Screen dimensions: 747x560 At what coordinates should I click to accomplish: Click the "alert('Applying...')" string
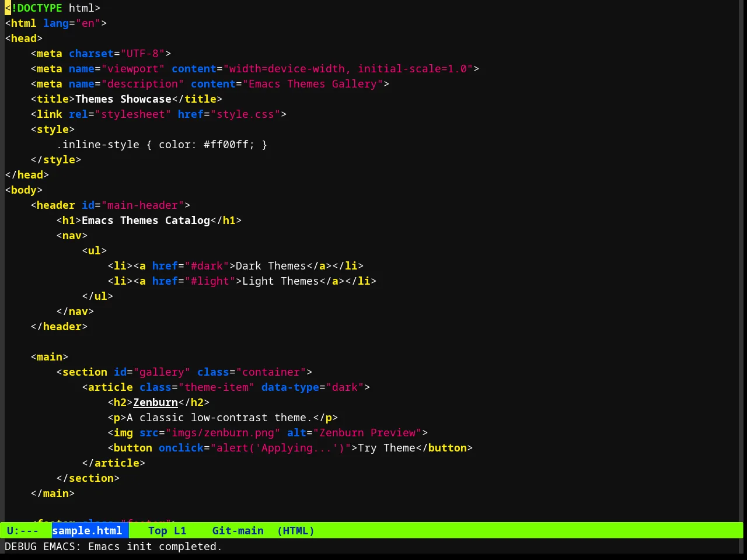point(281,448)
